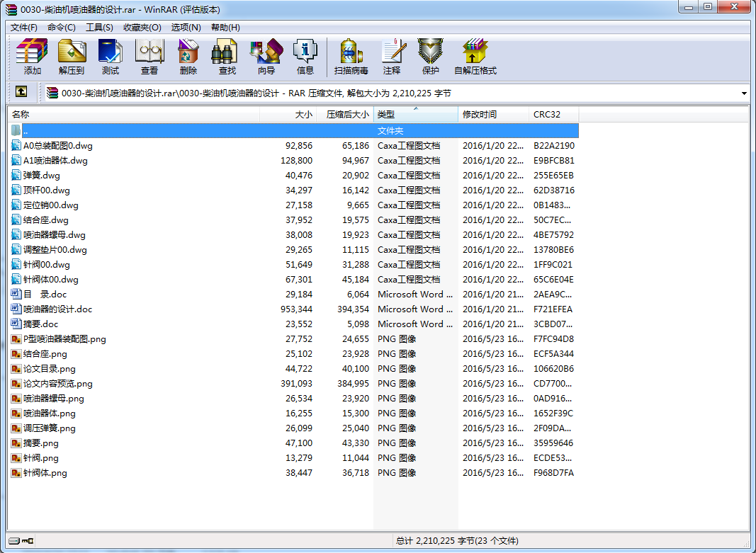756x553 pixels.
Task: Open the 帮助(H) menu
Action: pyautogui.click(x=225, y=28)
